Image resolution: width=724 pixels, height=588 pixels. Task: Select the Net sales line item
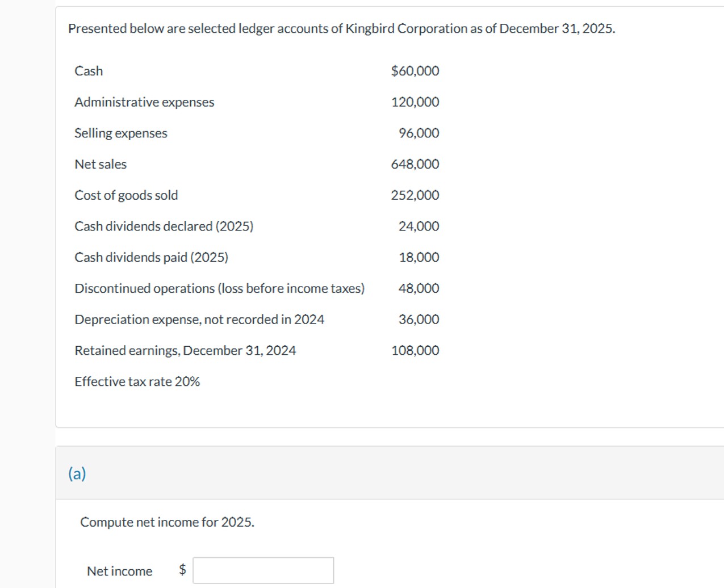click(101, 164)
